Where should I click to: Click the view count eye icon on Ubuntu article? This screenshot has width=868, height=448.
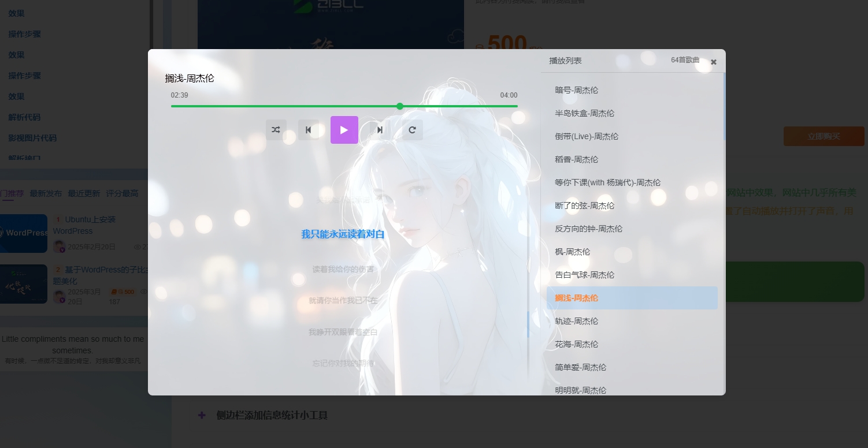tap(139, 247)
